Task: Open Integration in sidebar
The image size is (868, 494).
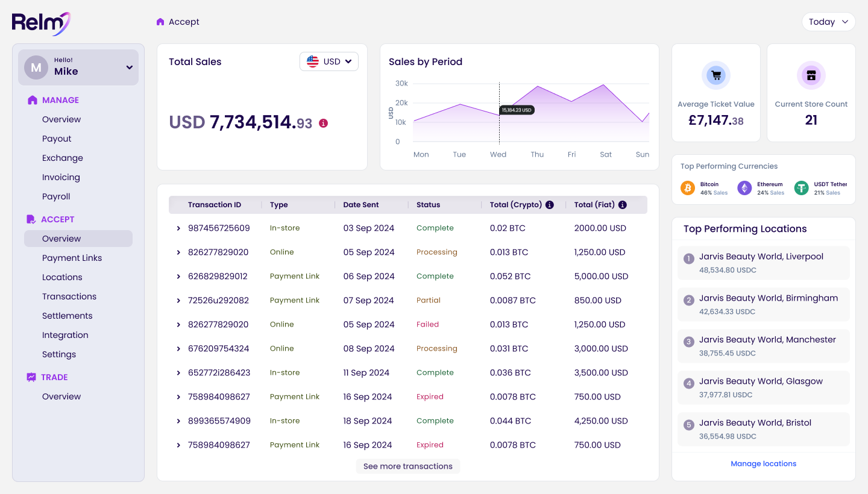Action: pyautogui.click(x=65, y=335)
